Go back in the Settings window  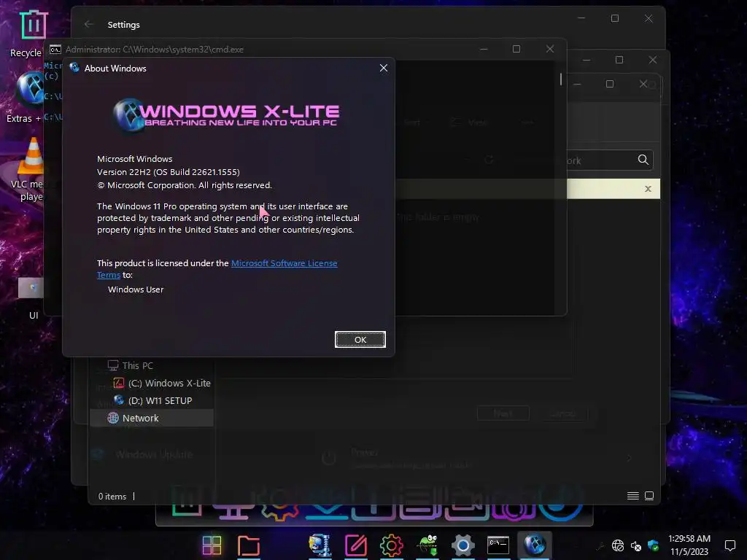click(x=88, y=24)
